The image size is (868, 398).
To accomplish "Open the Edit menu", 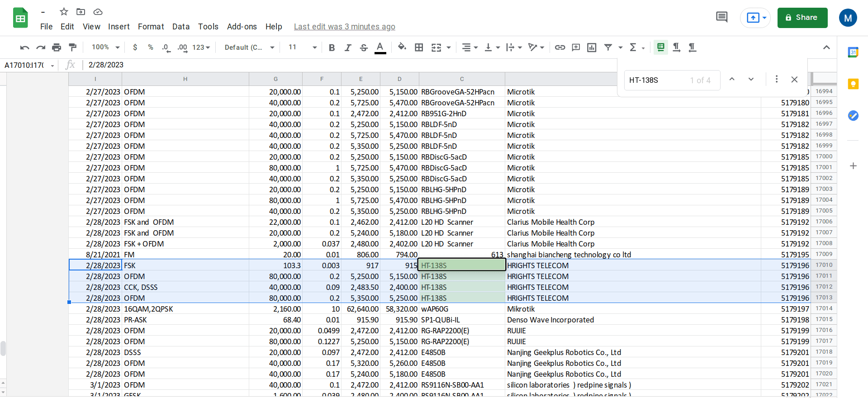I will [x=67, y=27].
